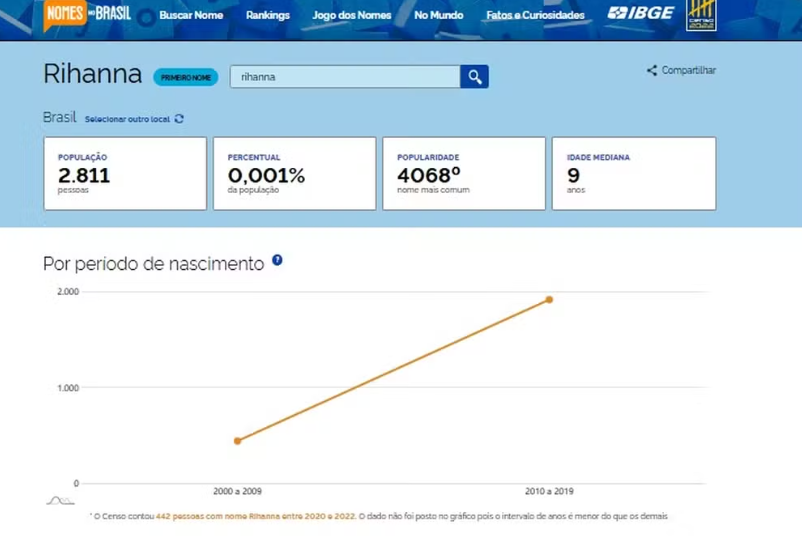Viewport: 802px width, 536px height.
Task: Toggle the Primeiro Nome badge
Action: point(185,77)
